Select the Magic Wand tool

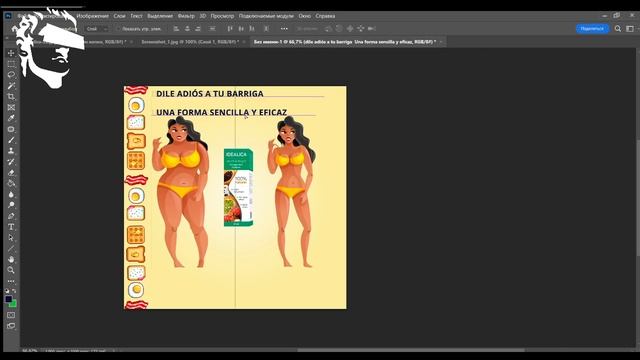(11, 86)
